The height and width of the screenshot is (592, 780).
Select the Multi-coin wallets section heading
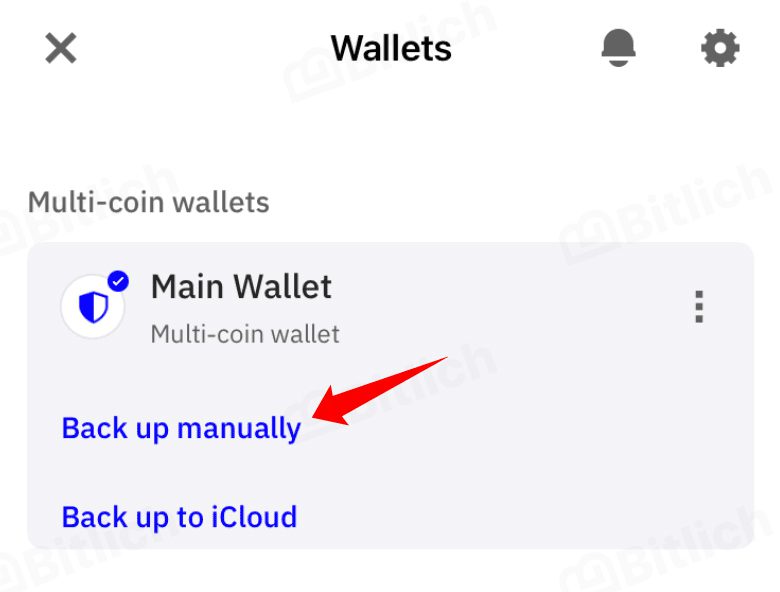149,202
